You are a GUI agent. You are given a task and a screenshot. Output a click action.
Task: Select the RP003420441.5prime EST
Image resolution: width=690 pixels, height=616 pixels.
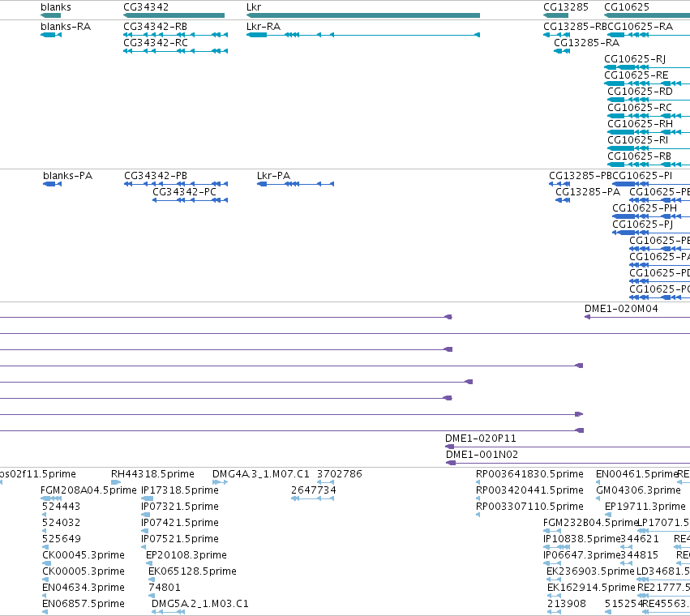tap(478, 498)
